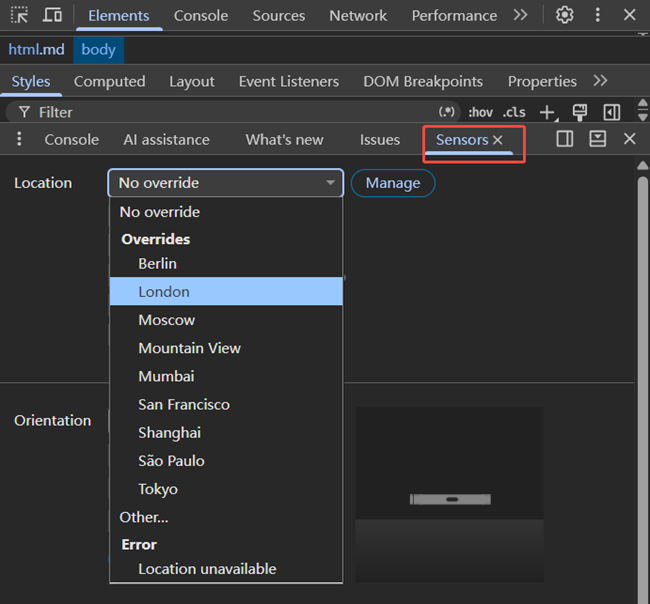Open the Sources tab
Image resolution: width=650 pixels, height=604 pixels.
coord(279,16)
